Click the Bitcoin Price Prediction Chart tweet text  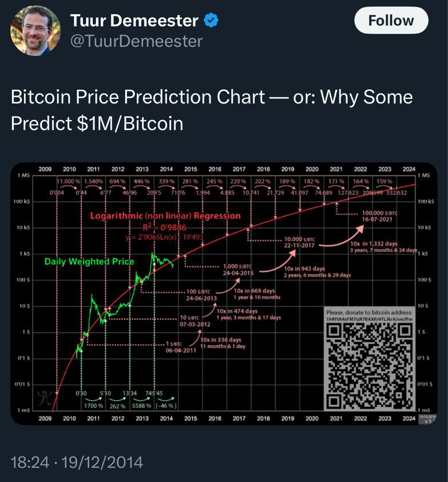(x=212, y=110)
